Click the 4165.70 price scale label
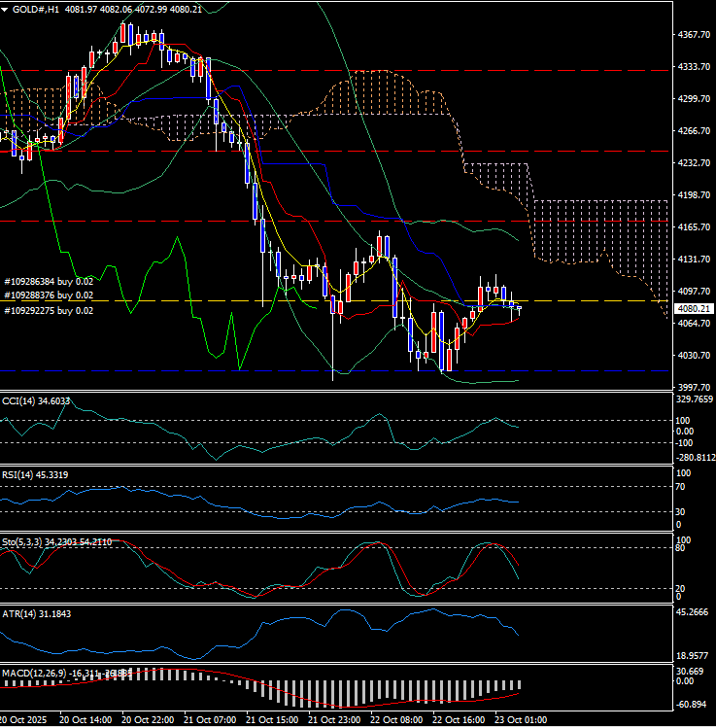716x728 pixels. 694,227
